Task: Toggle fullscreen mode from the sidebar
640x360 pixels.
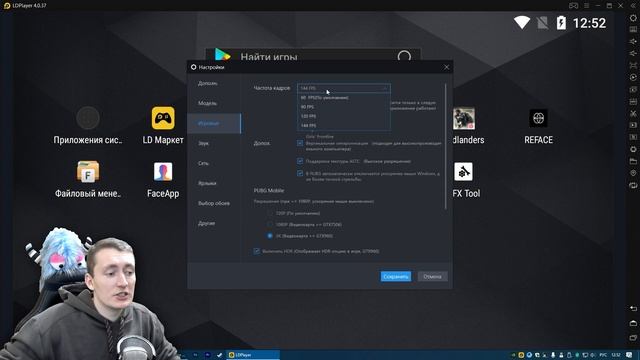Action: coord(633,65)
